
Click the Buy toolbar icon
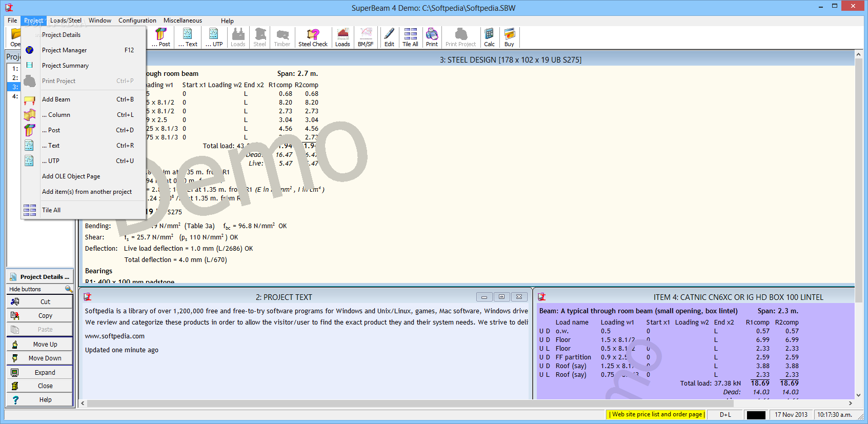509,37
